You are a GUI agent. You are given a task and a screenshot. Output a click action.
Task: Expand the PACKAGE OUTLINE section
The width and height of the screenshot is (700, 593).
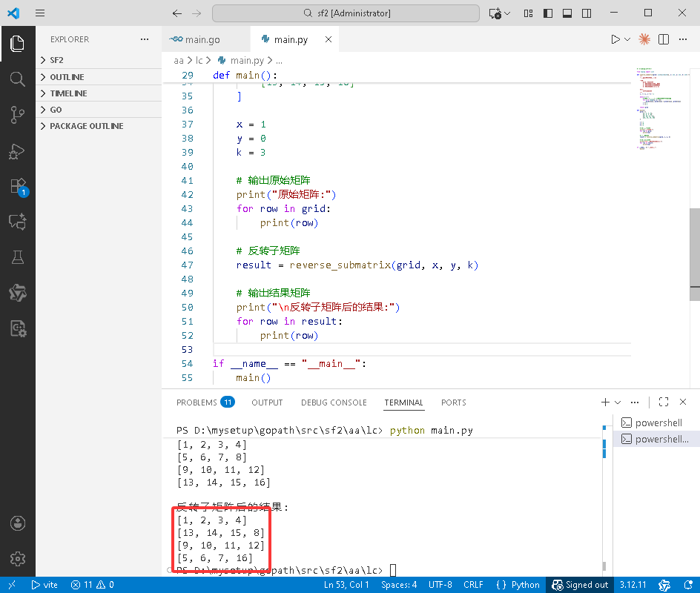pos(99,126)
